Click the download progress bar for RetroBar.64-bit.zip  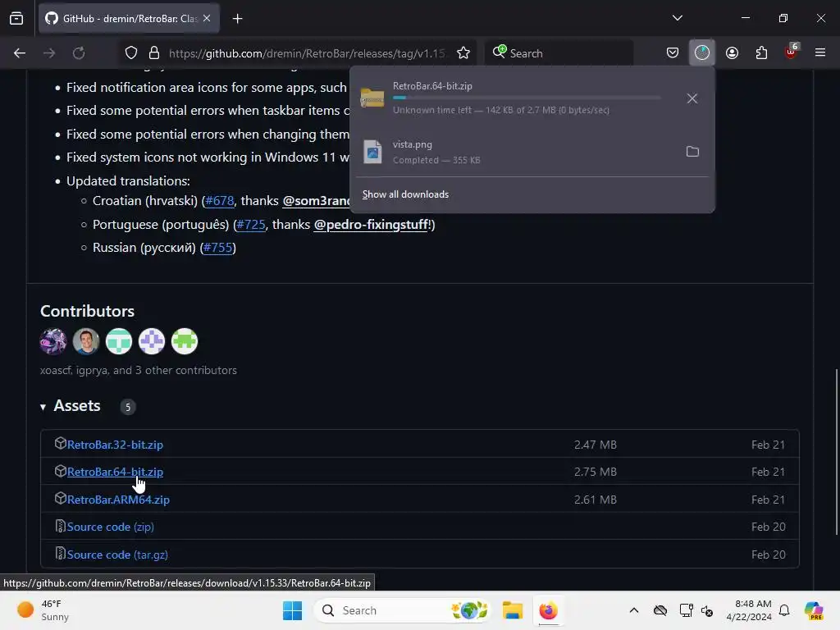point(527,98)
